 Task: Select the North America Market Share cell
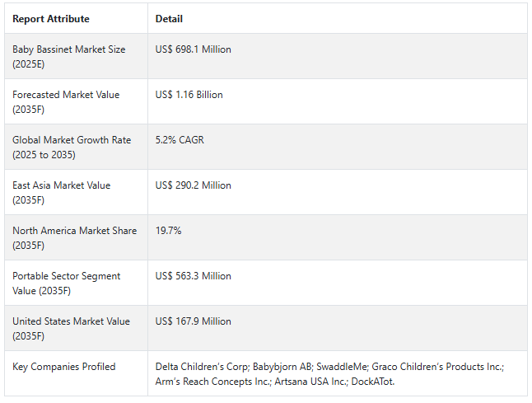coord(76,237)
